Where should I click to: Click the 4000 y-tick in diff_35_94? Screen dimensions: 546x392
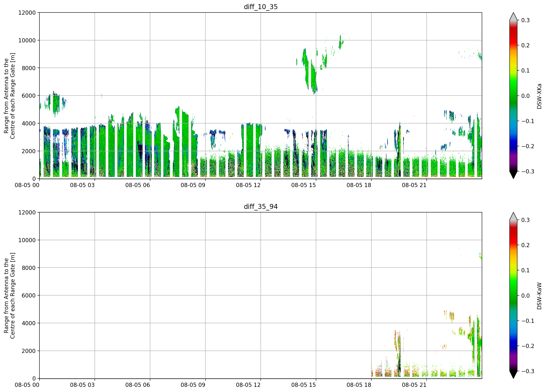click(x=29, y=323)
